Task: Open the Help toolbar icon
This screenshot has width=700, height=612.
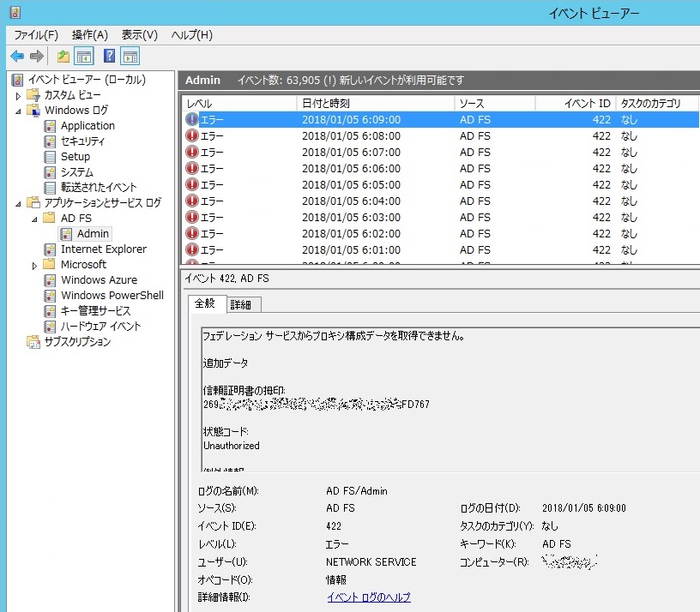Action: [x=109, y=57]
